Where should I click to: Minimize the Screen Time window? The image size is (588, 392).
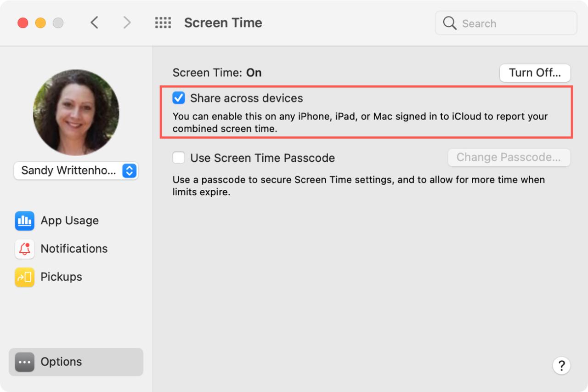(x=40, y=22)
